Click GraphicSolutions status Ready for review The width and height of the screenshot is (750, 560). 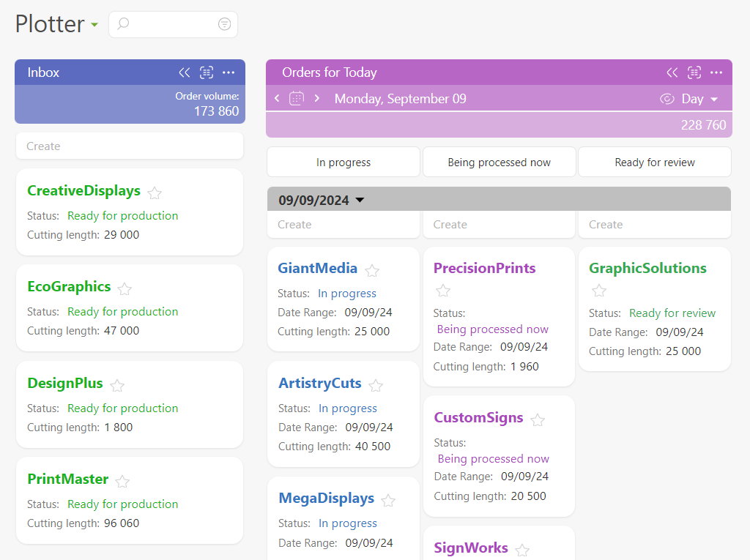pyautogui.click(x=672, y=313)
